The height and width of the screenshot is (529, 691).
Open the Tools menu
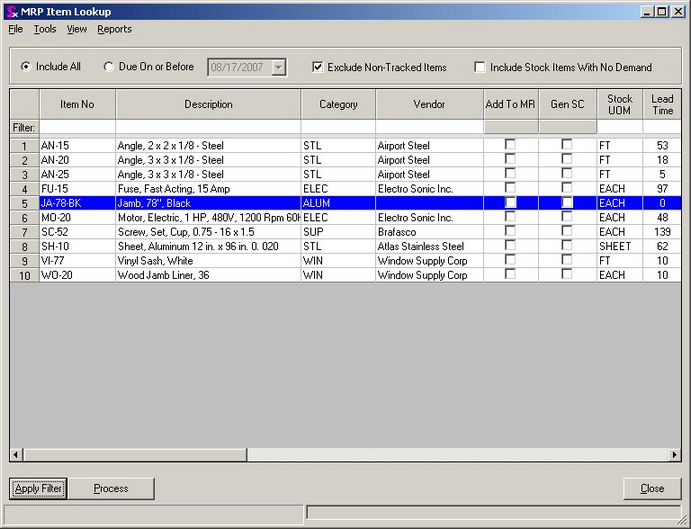click(x=45, y=29)
